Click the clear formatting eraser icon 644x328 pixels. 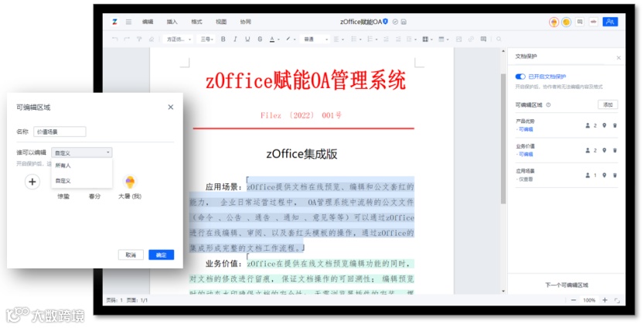tap(152, 39)
